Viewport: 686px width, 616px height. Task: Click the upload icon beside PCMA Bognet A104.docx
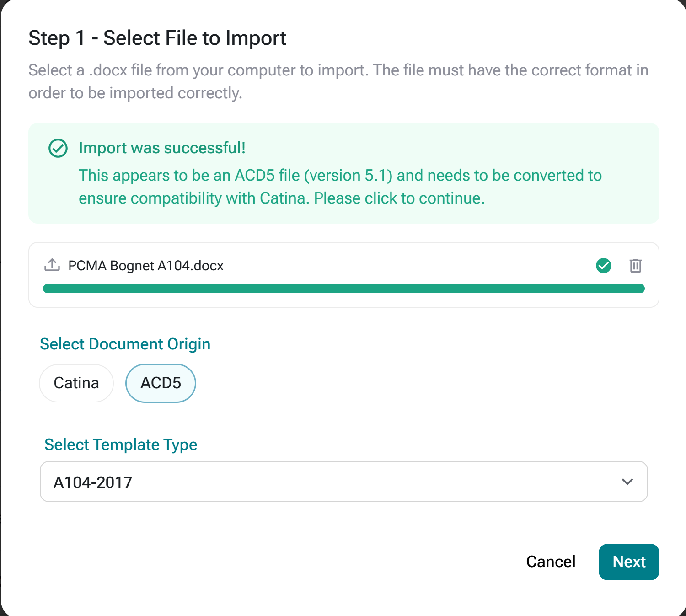point(52,265)
